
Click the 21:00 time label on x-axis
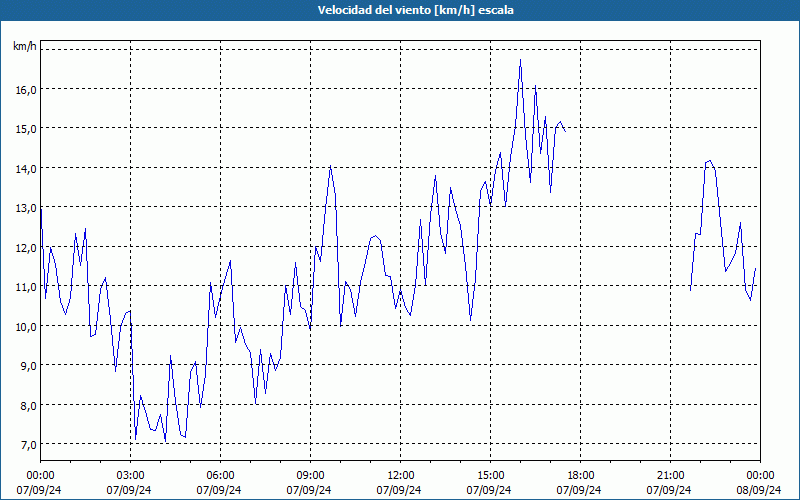coord(670,476)
